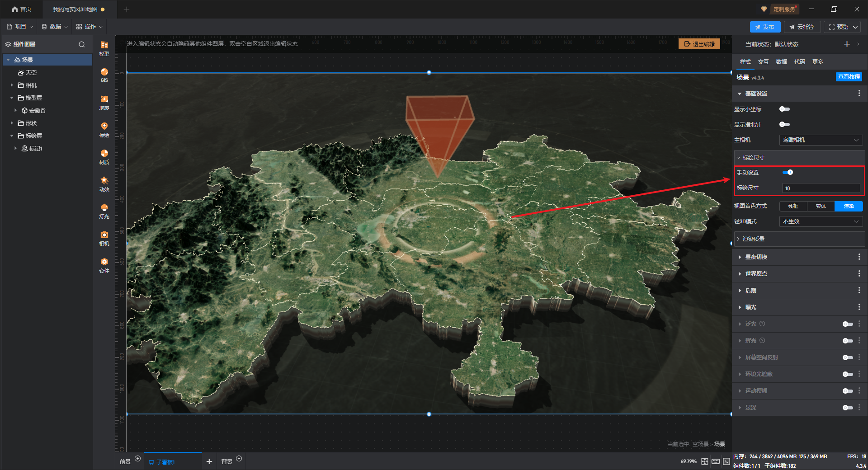Disable the 手动设置 switch

tap(788, 172)
